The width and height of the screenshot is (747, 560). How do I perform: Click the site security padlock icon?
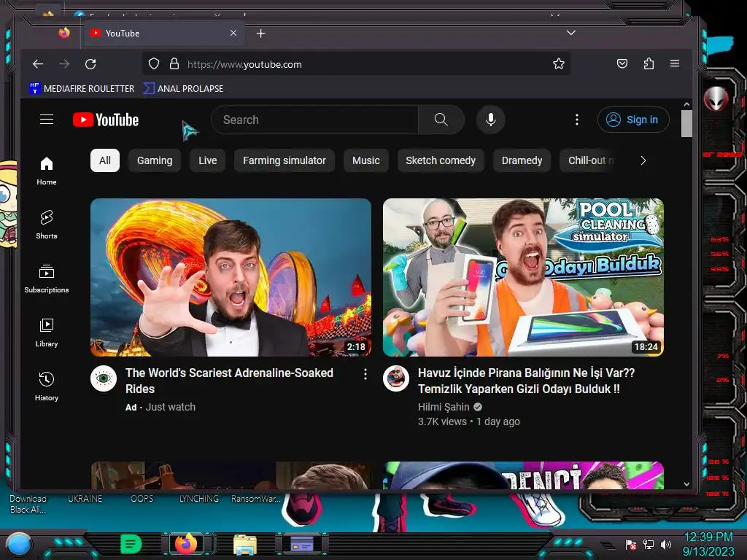click(174, 64)
